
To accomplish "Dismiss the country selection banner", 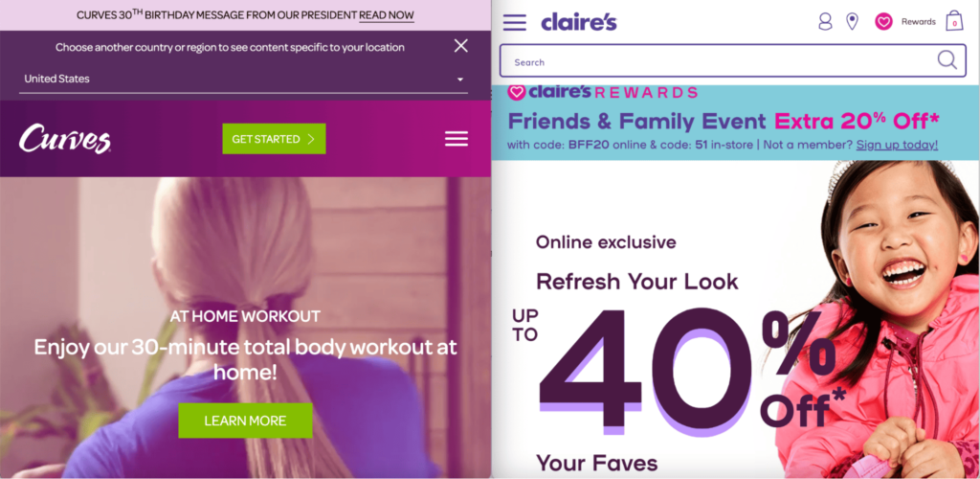I will [460, 46].
